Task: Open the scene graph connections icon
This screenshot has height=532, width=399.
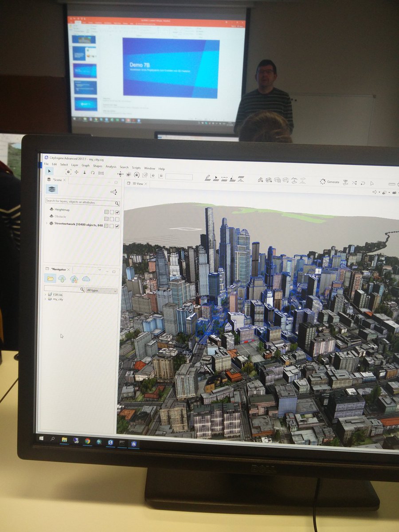Action: (x=114, y=192)
